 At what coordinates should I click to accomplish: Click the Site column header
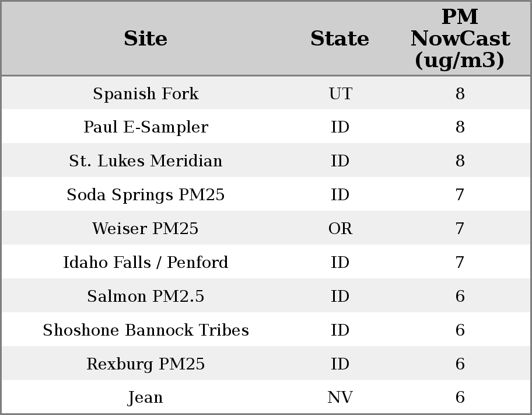coord(145,39)
